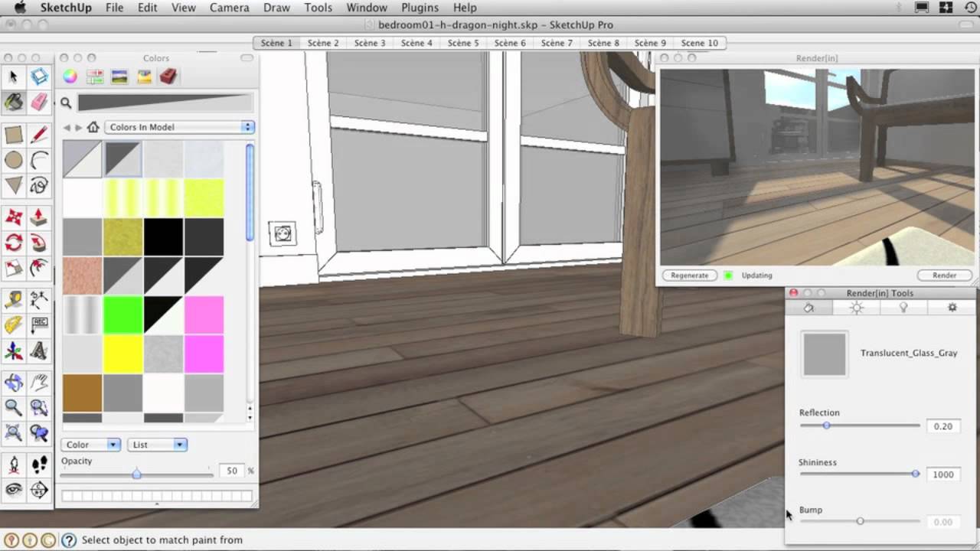Click the Opacity value field
Screen dimensions: 980x551
[x=232, y=471]
